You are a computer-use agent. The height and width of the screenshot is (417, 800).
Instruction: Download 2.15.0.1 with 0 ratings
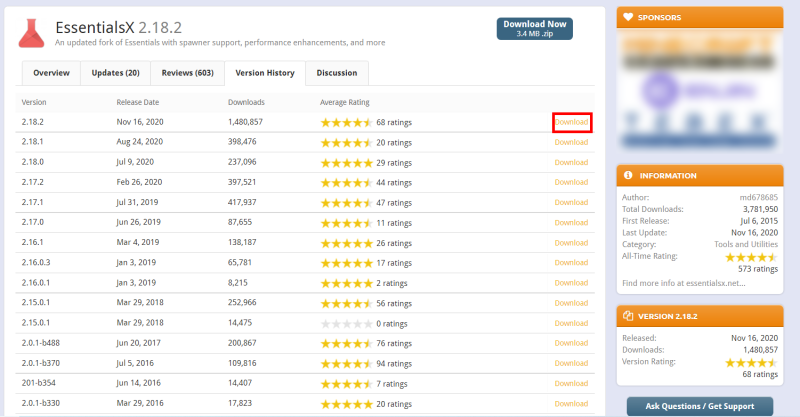[571, 323]
